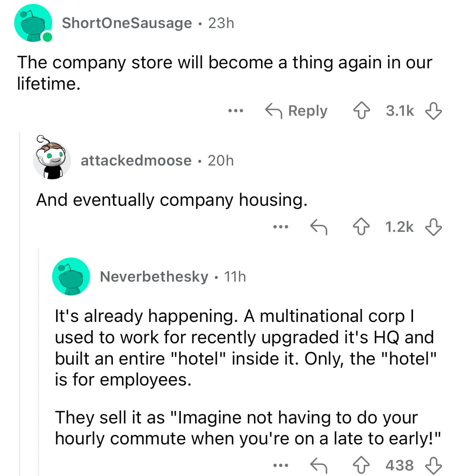The image size is (462, 476).
Task: Click Neverbethesky's teal avatar
Action: tap(71, 277)
